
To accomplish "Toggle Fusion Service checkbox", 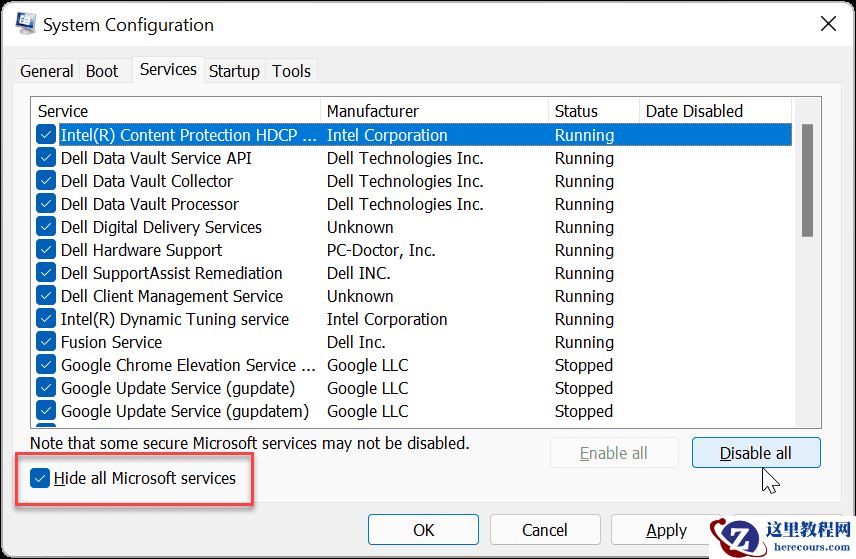I will (x=46, y=342).
